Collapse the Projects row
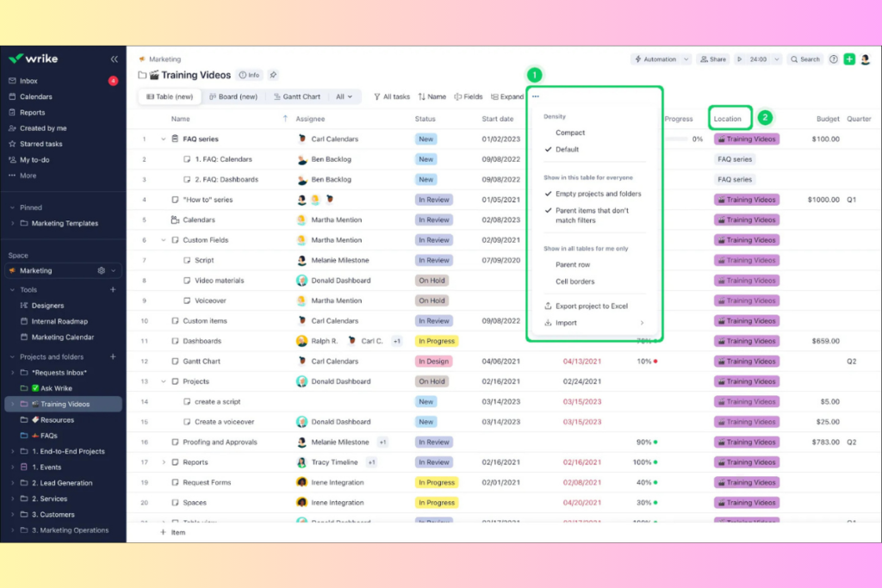Screen dimensions: 882x588 [x=163, y=381]
